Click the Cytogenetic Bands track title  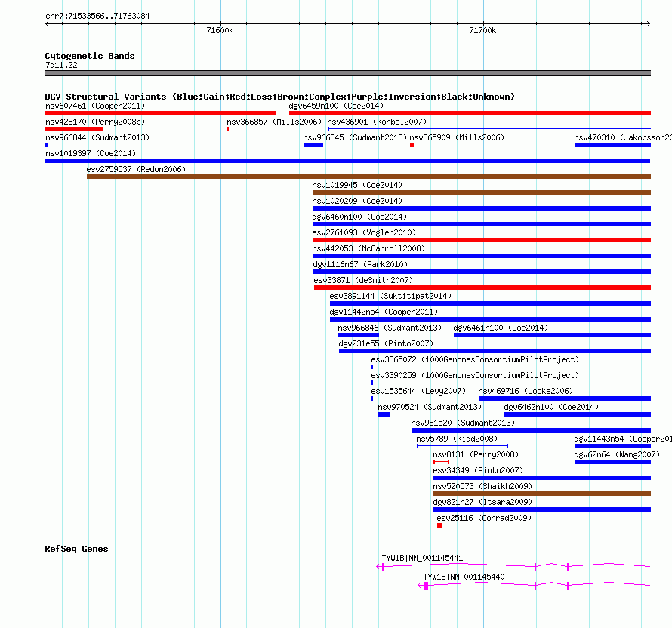pyautogui.click(x=90, y=56)
